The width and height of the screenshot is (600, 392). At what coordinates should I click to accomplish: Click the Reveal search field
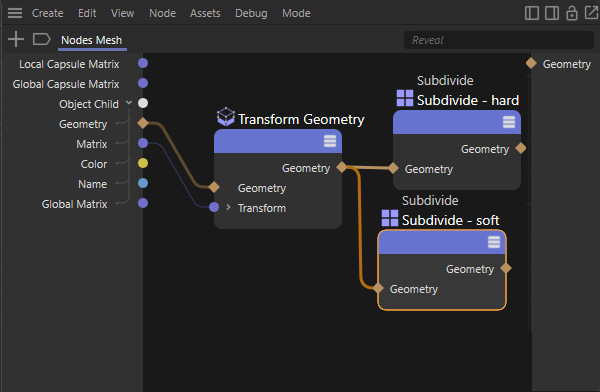point(499,40)
